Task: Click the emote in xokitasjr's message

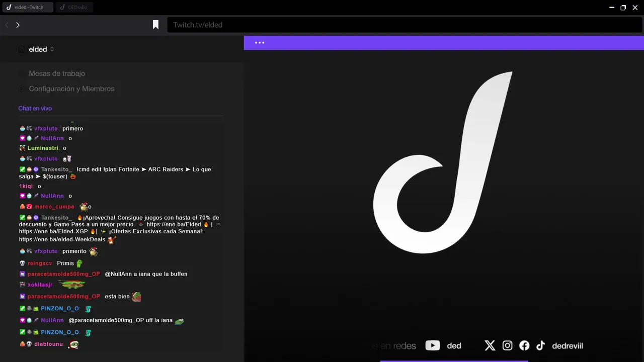Action: point(71,285)
